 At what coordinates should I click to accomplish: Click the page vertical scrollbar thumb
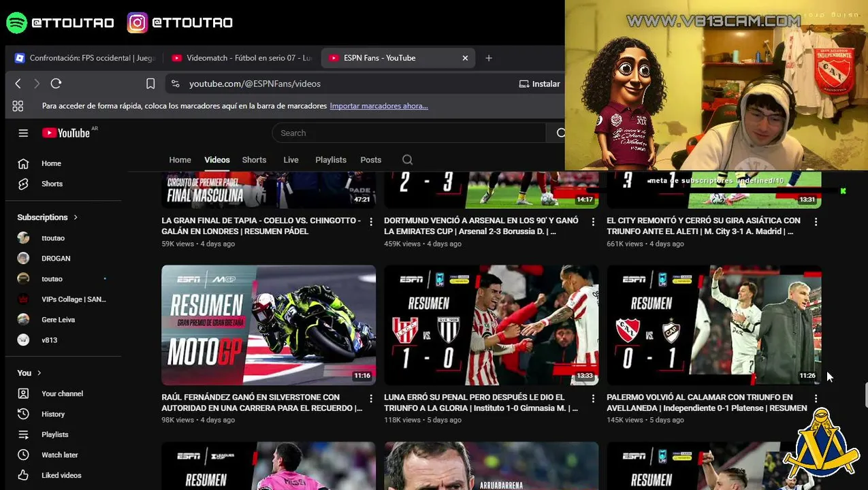[x=865, y=395]
